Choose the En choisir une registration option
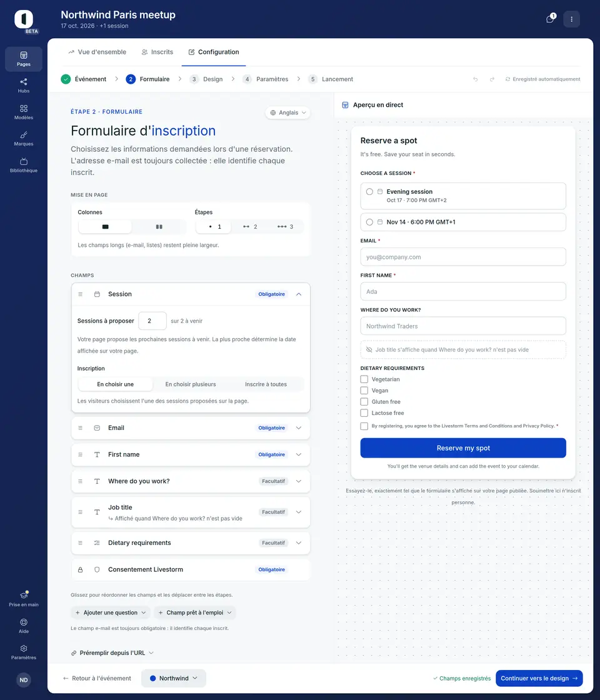 [x=115, y=384]
